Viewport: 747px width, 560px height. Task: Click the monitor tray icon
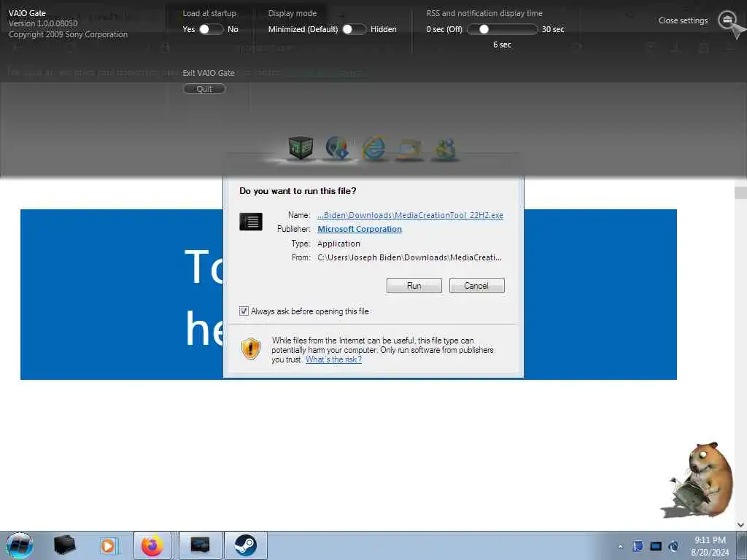click(656, 546)
